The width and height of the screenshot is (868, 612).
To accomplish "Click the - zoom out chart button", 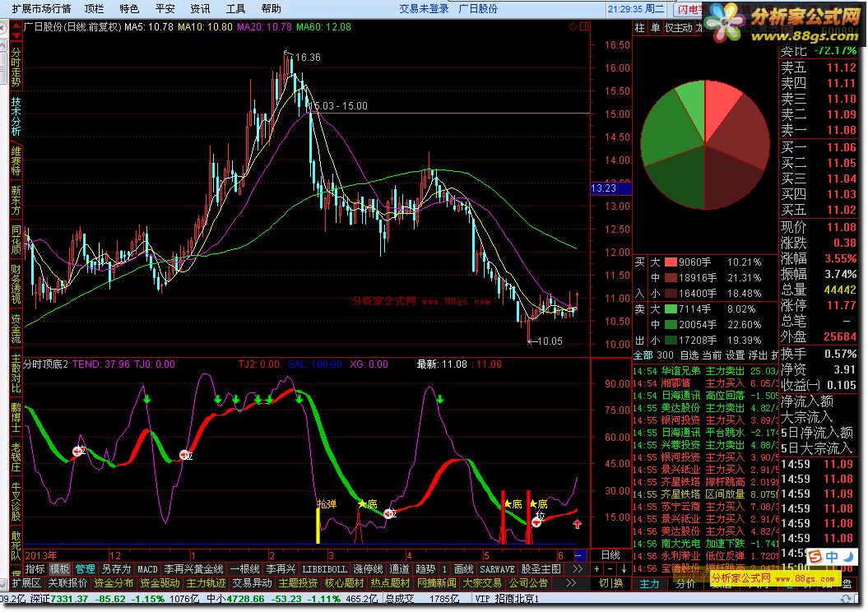I will 610,569.
